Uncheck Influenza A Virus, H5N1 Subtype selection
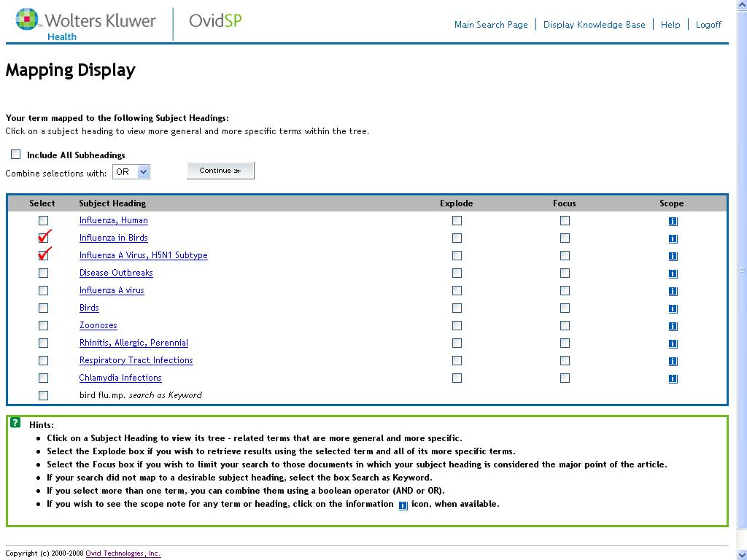This screenshot has width=747, height=560. click(x=43, y=255)
